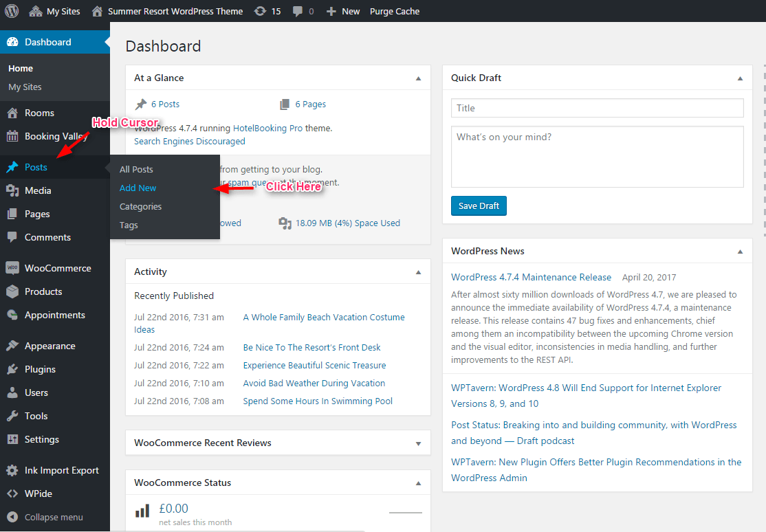Screen dimensions: 766x532
Task: Select All Posts in Posts flyout menu
Action: pyautogui.click(x=136, y=170)
